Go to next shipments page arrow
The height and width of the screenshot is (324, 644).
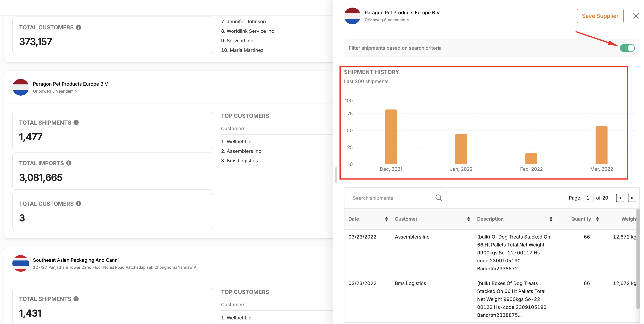pyautogui.click(x=632, y=198)
